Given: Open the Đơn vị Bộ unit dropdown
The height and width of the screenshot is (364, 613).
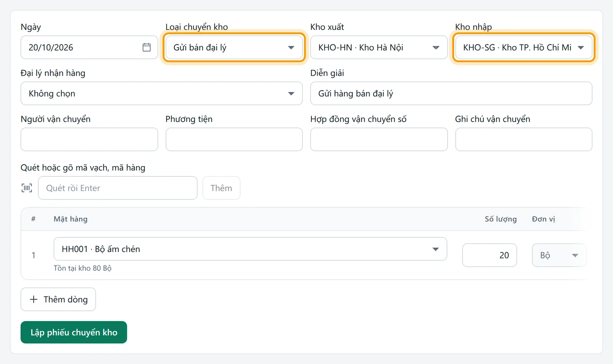Looking at the screenshot, I should tap(559, 255).
